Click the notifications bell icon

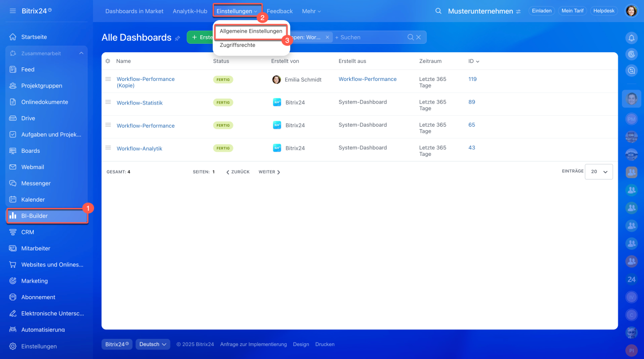click(x=631, y=38)
